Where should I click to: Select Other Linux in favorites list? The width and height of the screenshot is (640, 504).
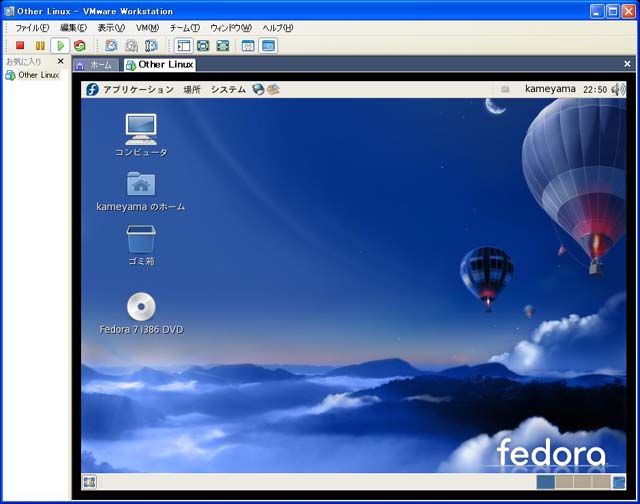click(32, 75)
